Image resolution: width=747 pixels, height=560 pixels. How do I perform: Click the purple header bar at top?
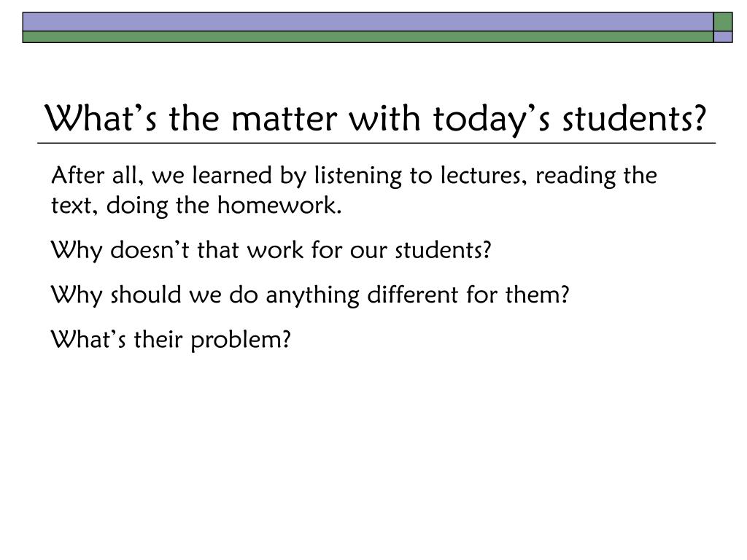pyautogui.click(x=368, y=22)
